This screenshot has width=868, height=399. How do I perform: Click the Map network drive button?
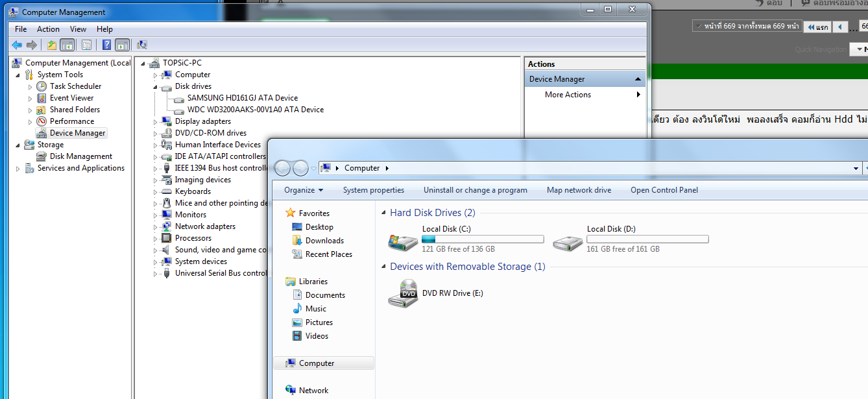pyautogui.click(x=579, y=190)
